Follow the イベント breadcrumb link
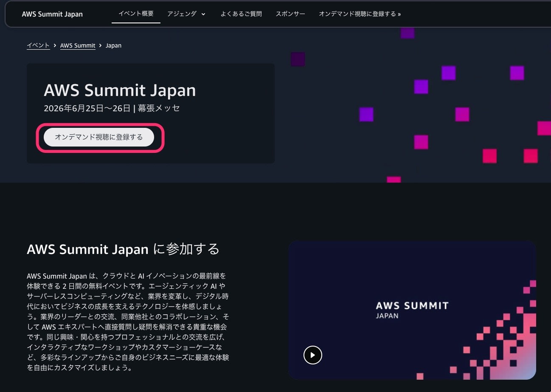This screenshot has width=551, height=392. coord(38,45)
